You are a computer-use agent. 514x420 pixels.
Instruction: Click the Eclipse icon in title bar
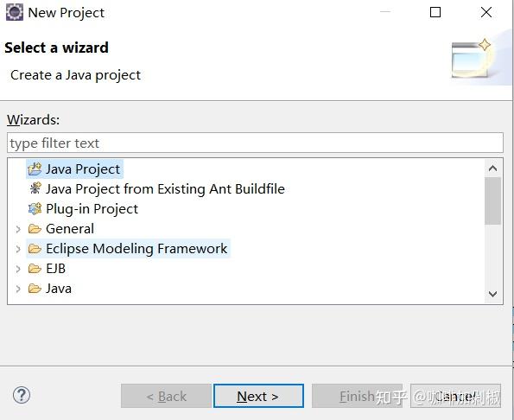[x=15, y=12]
